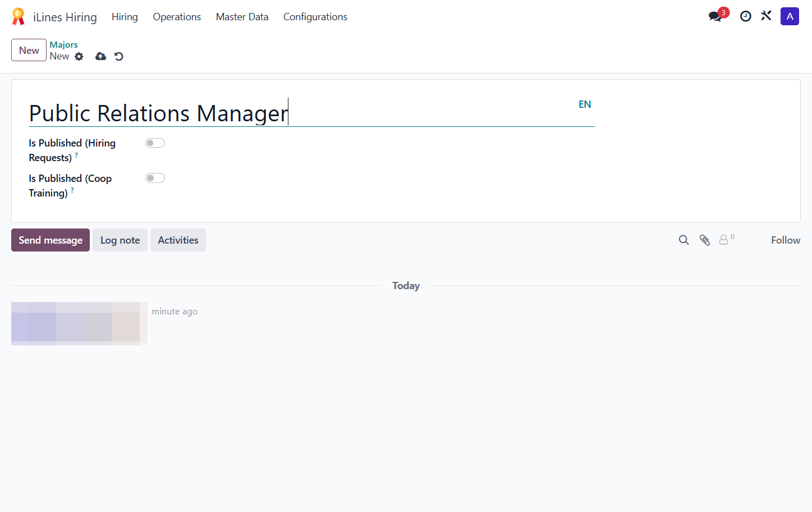Viewport: 812px width, 512px height.
Task: Click the iLines Hiring app title
Action: [x=65, y=17]
